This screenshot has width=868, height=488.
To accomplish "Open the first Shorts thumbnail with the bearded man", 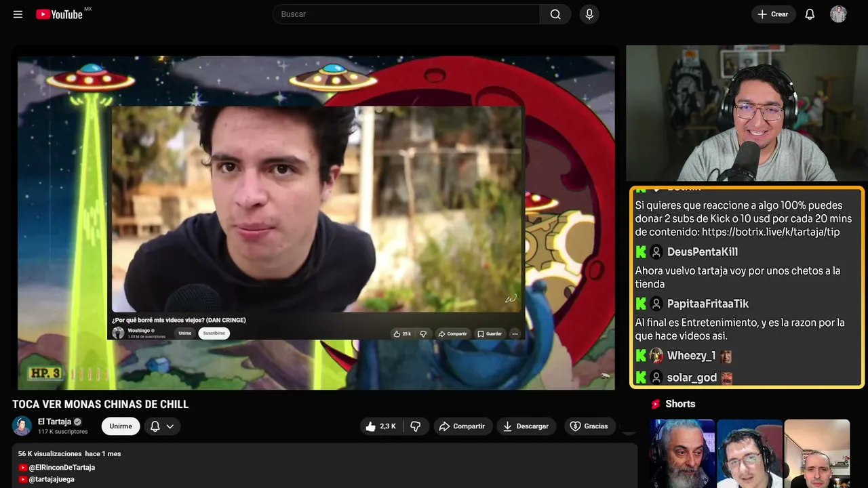I will point(682,453).
